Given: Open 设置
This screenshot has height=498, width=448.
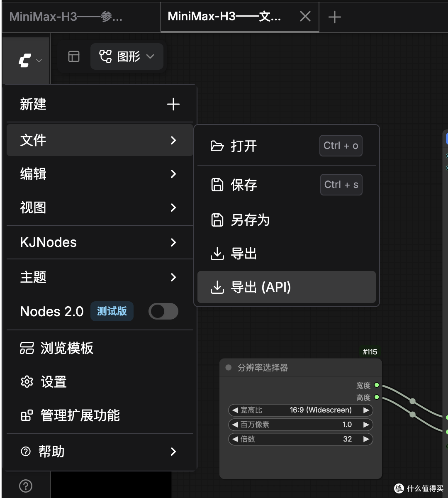Looking at the screenshot, I should (100, 382).
